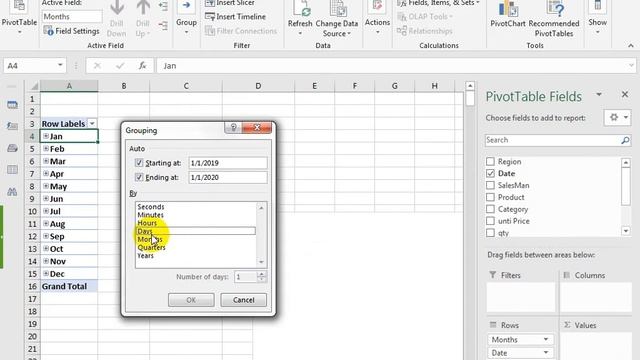Expand the Aug row group

pos(46,224)
